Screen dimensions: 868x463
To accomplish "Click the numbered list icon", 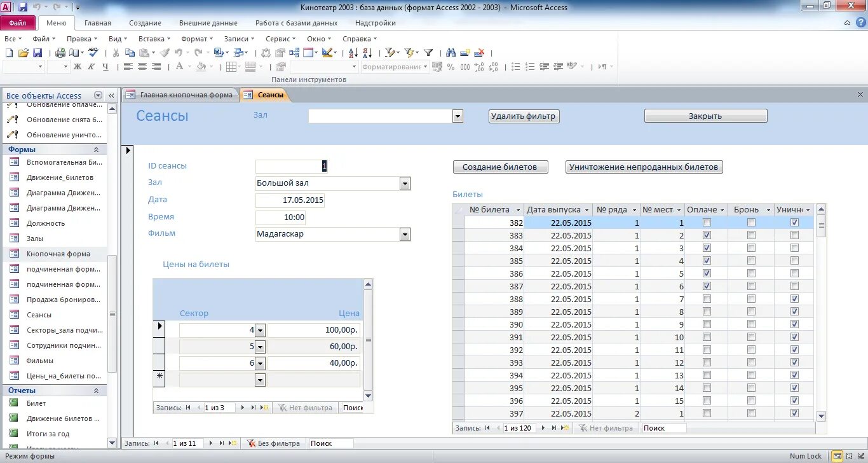I will (529, 66).
